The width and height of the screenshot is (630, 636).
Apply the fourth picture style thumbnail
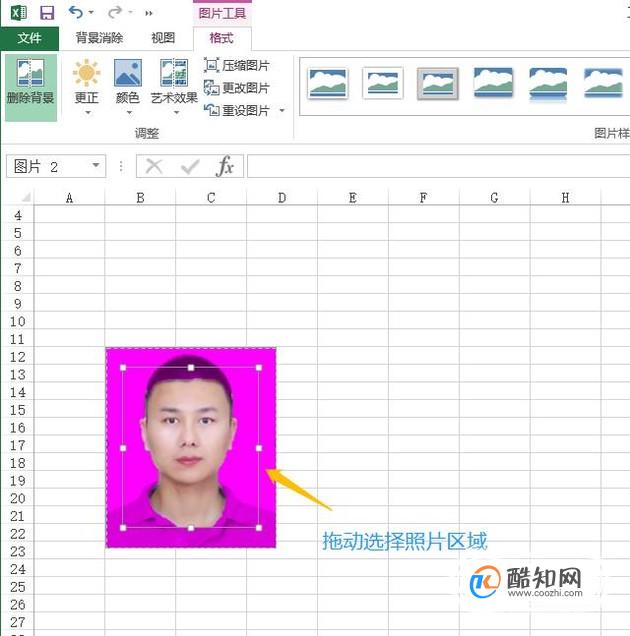point(493,83)
